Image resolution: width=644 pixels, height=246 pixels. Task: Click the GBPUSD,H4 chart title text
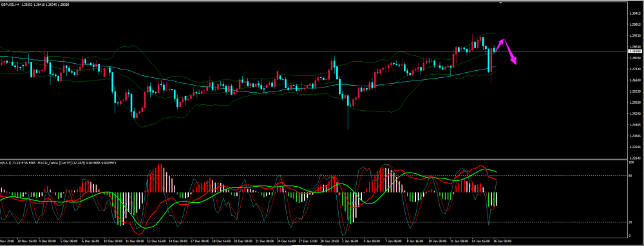click(x=11, y=6)
